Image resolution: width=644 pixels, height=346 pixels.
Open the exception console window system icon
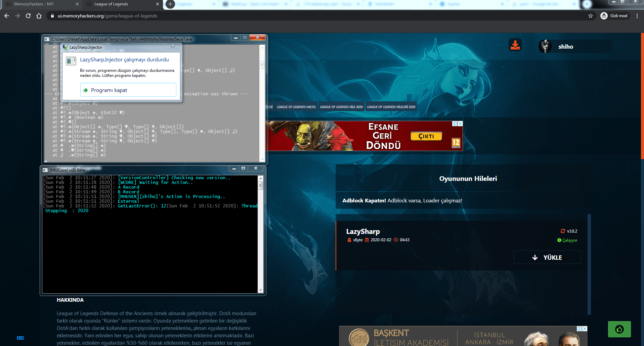click(47, 39)
